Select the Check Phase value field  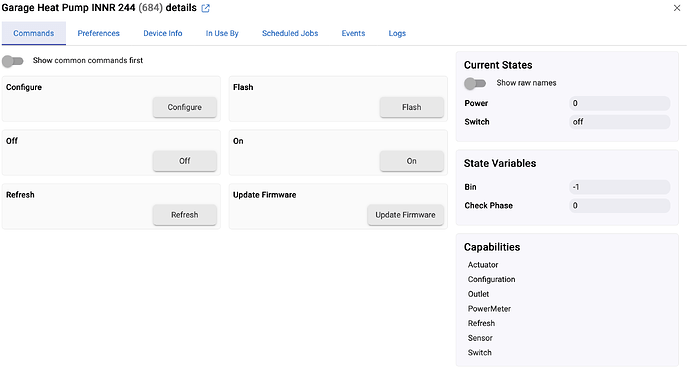(x=620, y=206)
